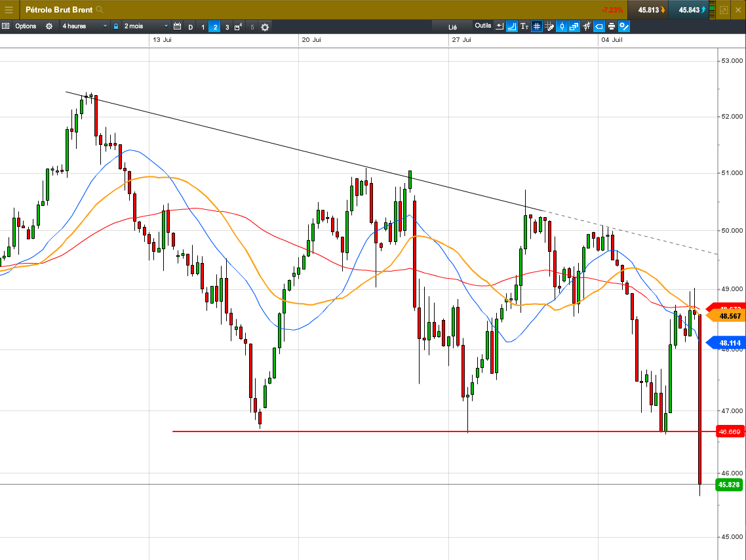Click the save-layout icon marked 4
This screenshot has height=560, width=746.
[x=239, y=27]
